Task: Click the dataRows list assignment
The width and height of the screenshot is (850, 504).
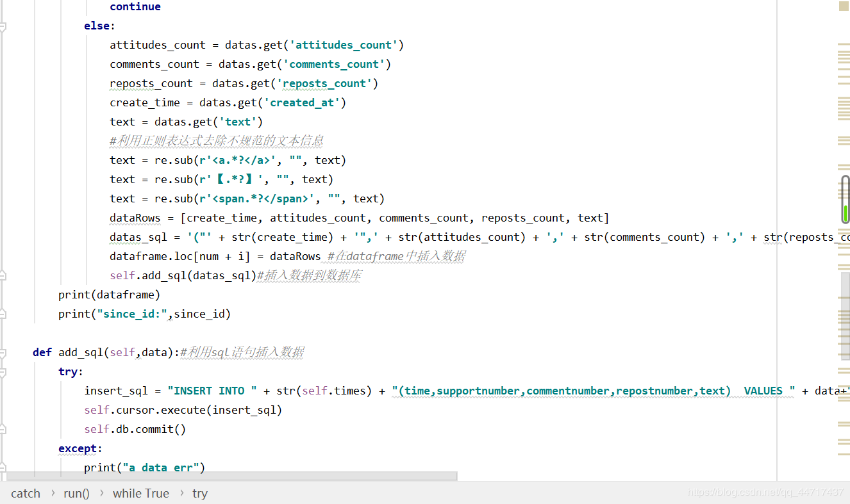Action: pyautogui.click(x=360, y=218)
